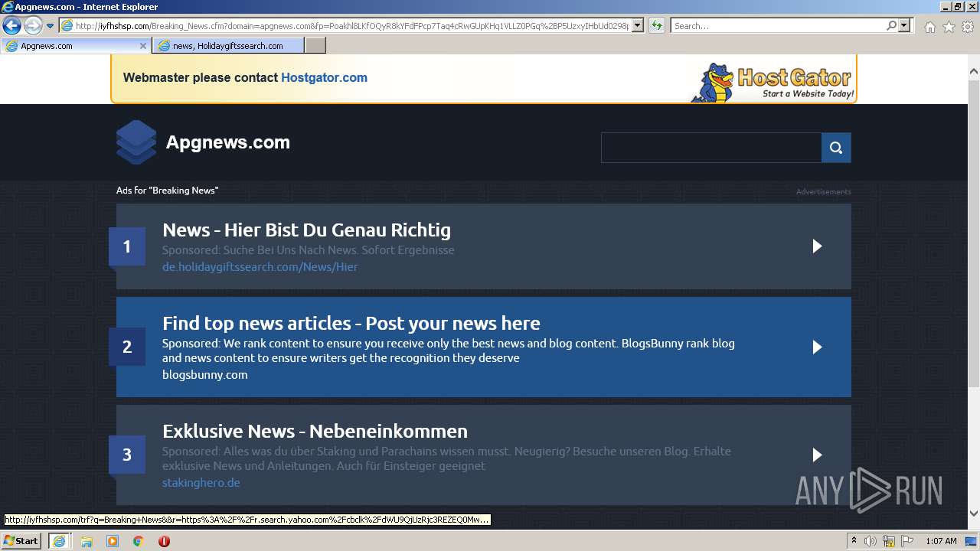This screenshot has height=551, width=980.
Task: Click the Action Center flag icon
Action: point(907,541)
